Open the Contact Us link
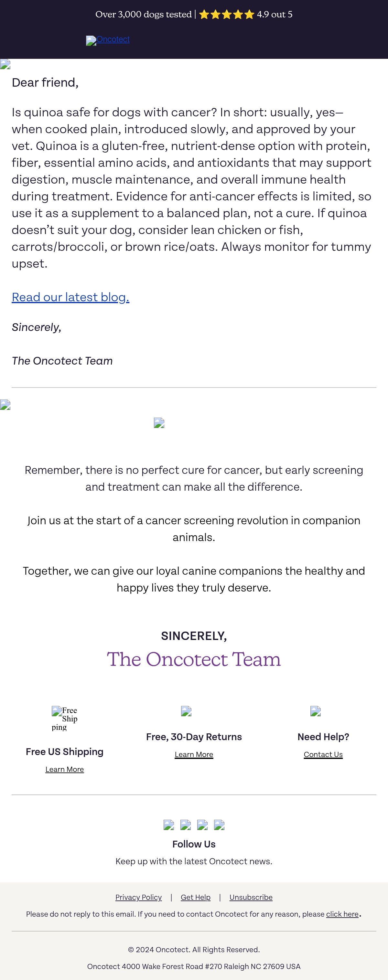This screenshot has width=388, height=980. click(x=323, y=754)
